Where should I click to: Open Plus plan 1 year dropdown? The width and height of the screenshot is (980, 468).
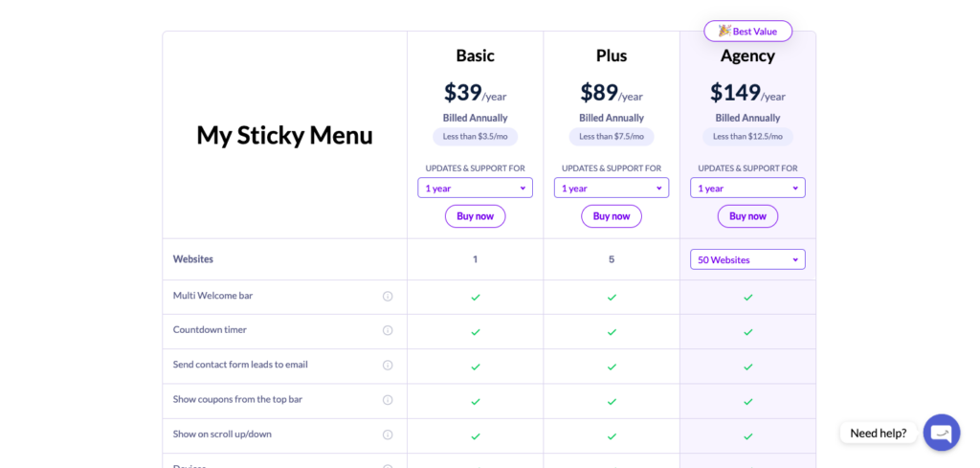pos(612,189)
